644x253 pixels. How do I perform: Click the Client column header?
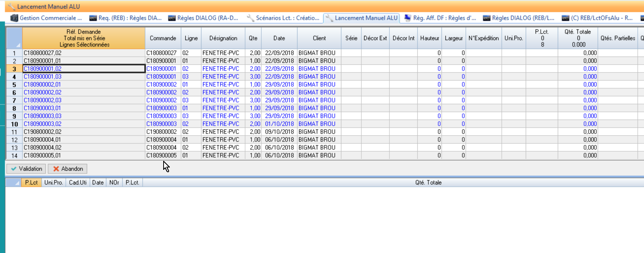[319, 38]
